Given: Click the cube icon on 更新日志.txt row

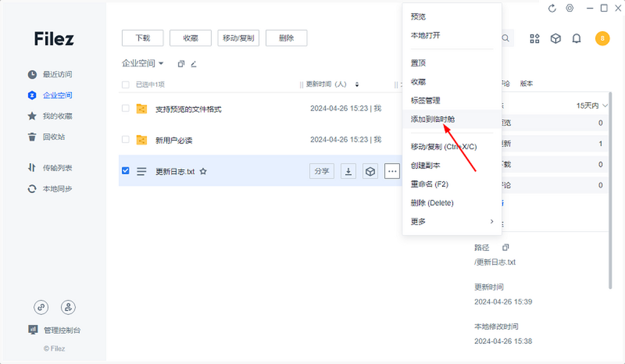Looking at the screenshot, I should tap(370, 171).
